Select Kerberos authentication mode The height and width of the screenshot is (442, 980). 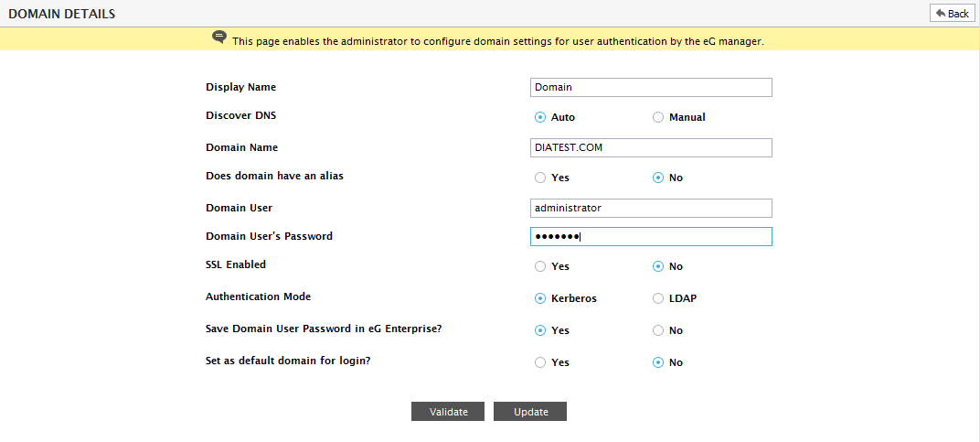pos(540,298)
